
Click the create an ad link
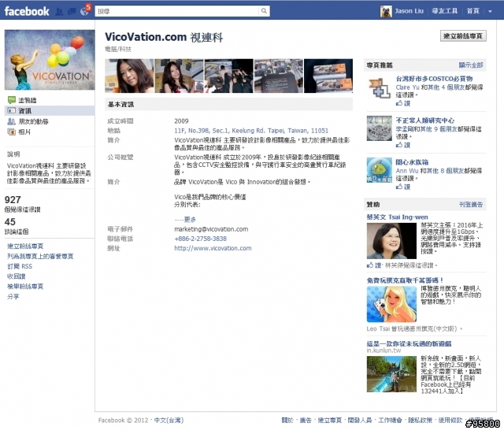pyautogui.click(x=471, y=205)
